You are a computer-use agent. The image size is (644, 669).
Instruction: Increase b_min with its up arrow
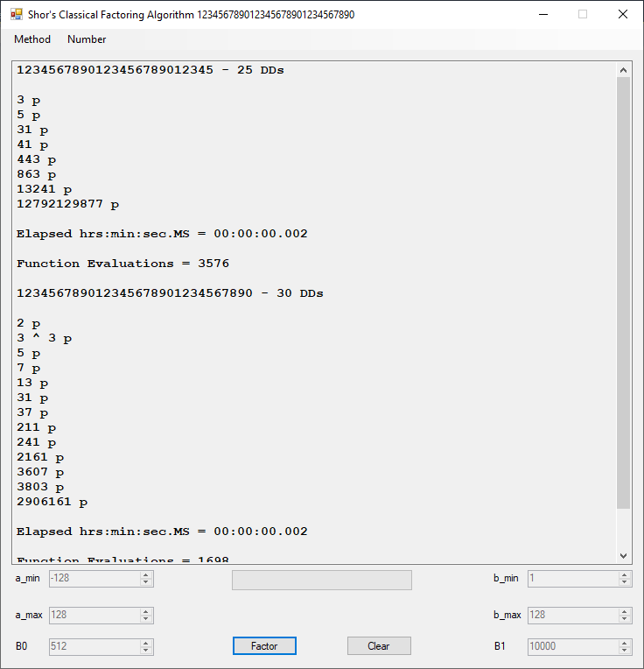tap(625, 574)
